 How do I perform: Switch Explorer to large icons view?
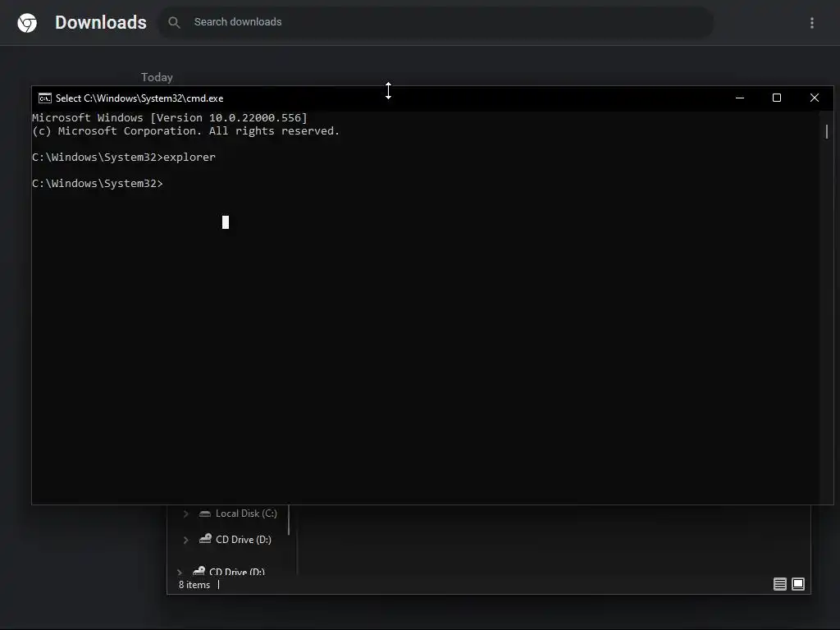797,584
